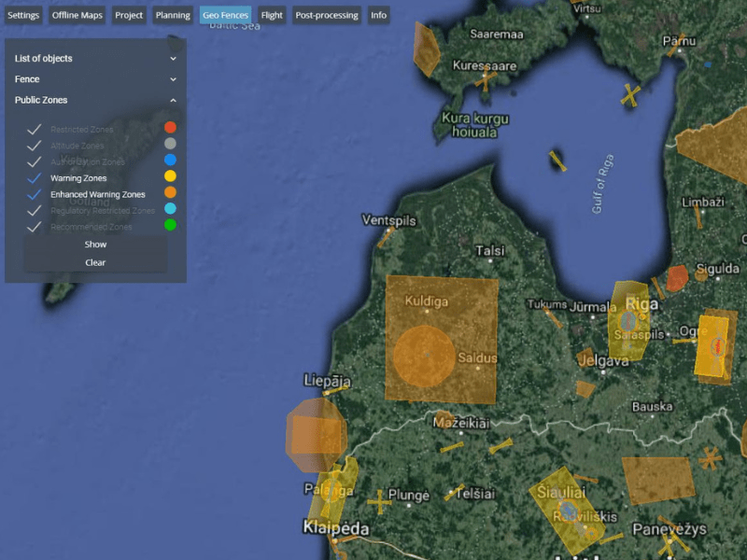Open the Post-processing menu
The width and height of the screenshot is (747, 560).
(x=327, y=15)
